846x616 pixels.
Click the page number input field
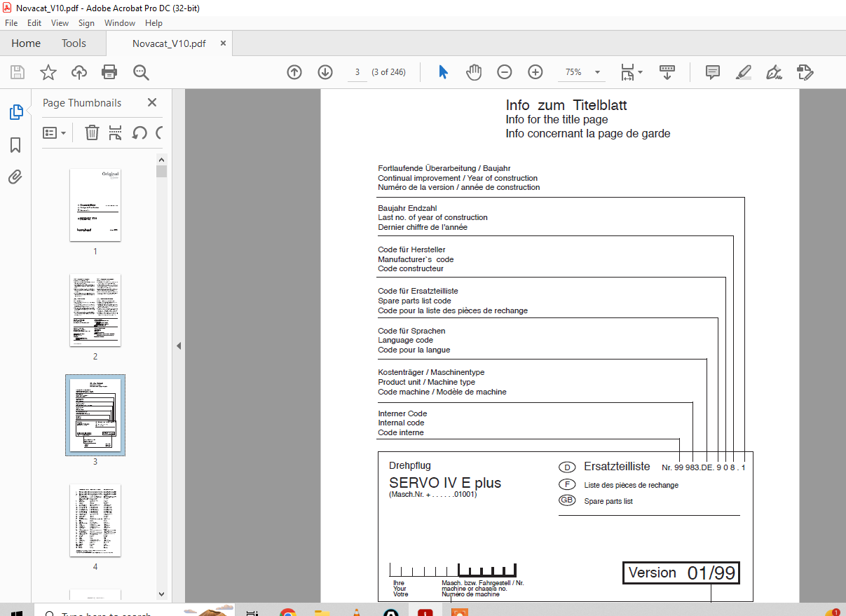(x=357, y=71)
